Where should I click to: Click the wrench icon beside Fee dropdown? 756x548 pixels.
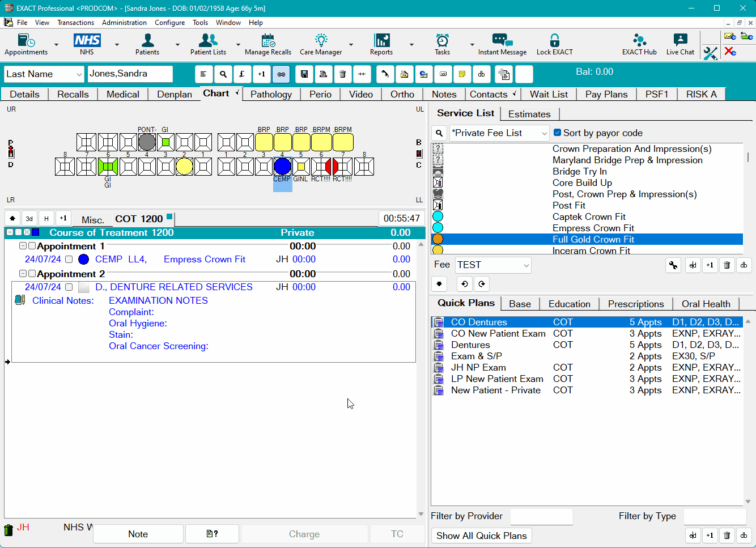coord(673,265)
